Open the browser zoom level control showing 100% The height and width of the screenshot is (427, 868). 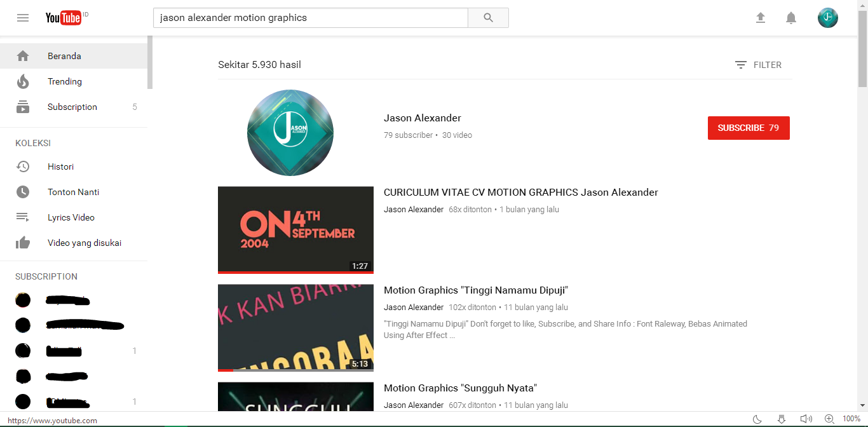click(851, 419)
